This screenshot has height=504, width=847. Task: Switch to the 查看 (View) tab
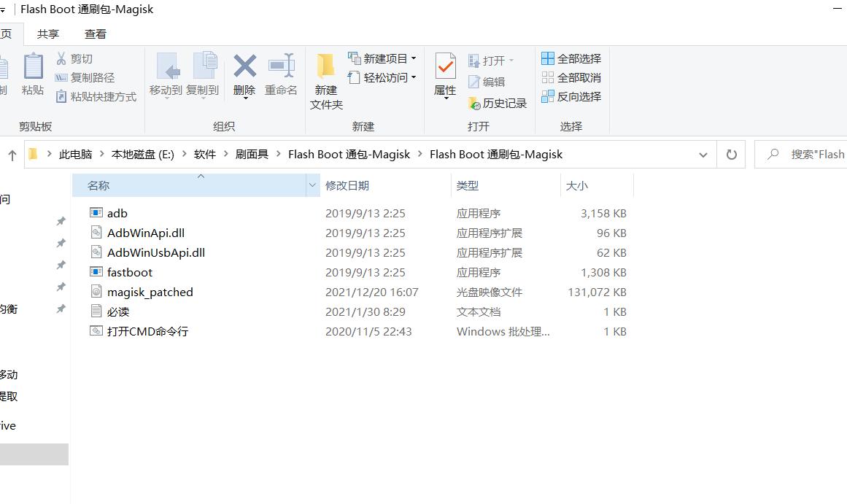click(x=96, y=33)
